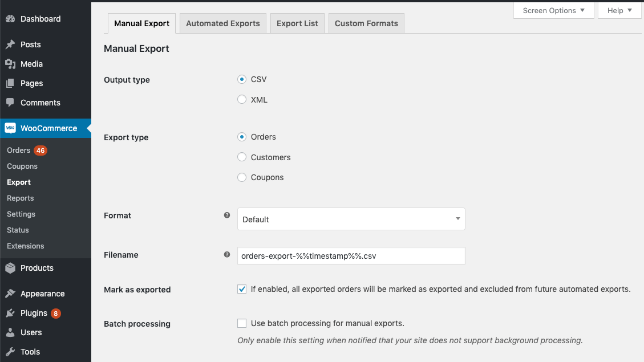This screenshot has height=362, width=644.
Task: Click the Filename text field
Action: pyautogui.click(x=351, y=256)
